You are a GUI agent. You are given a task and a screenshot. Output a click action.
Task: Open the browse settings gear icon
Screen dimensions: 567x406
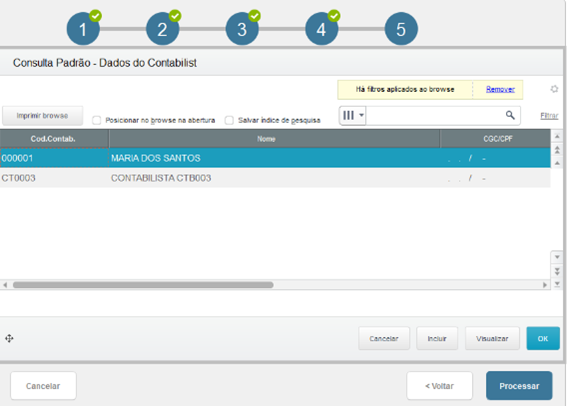(554, 89)
